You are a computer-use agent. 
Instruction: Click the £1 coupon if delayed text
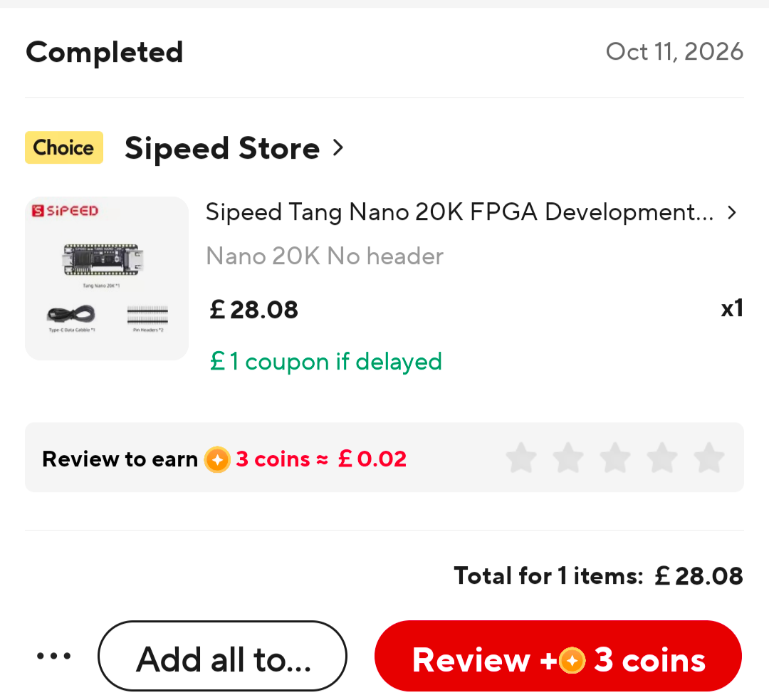[x=325, y=362]
